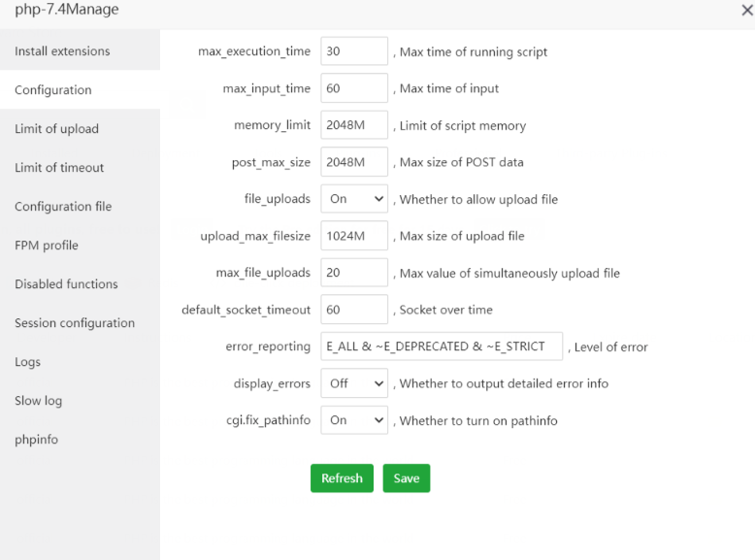
Task: Save the PHP configuration
Action: [x=406, y=478]
